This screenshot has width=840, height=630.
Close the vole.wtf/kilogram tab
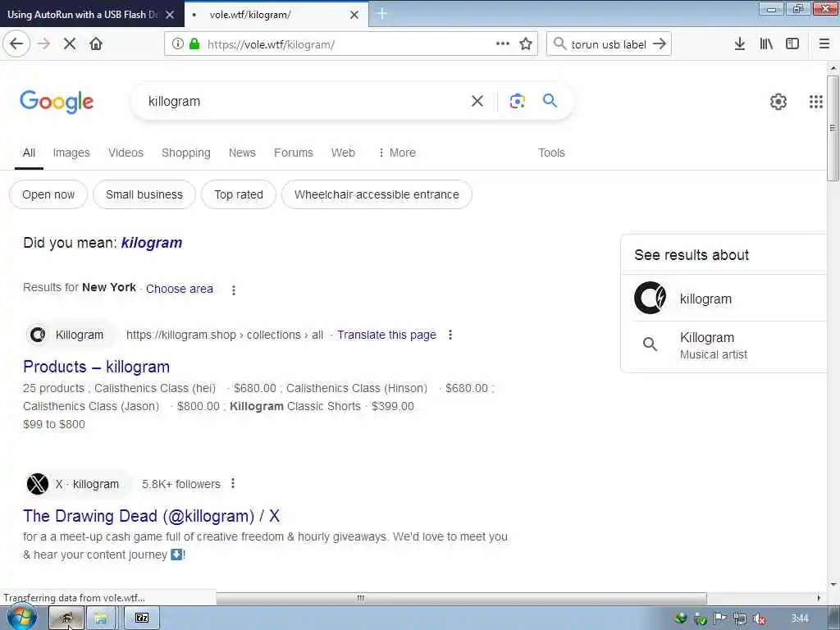coord(354,15)
